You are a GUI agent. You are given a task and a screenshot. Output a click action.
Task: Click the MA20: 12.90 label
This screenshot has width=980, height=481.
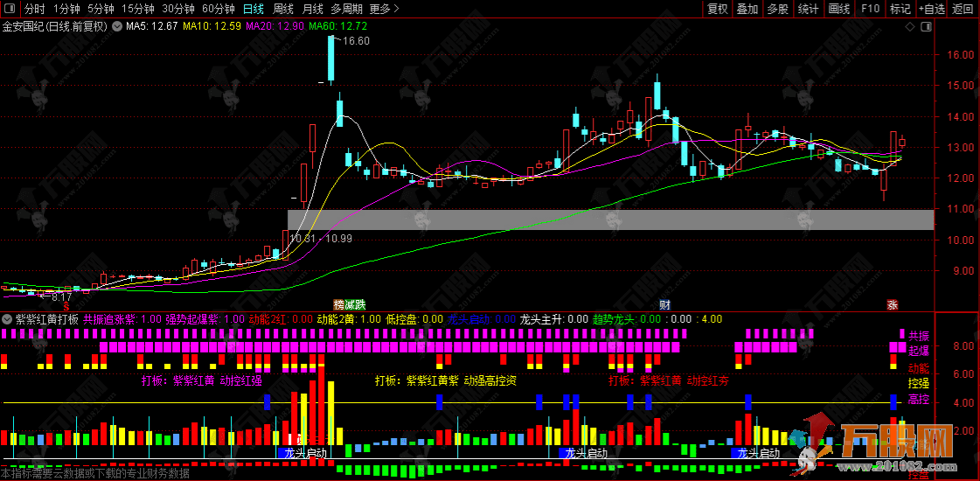[275, 26]
